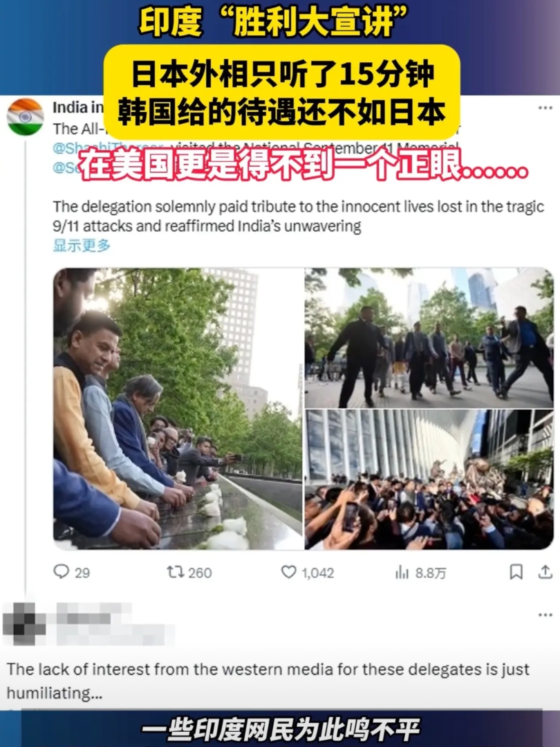Open the reply icon showing 29 comments
The width and height of the screenshot is (560, 747).
(62, 571)
